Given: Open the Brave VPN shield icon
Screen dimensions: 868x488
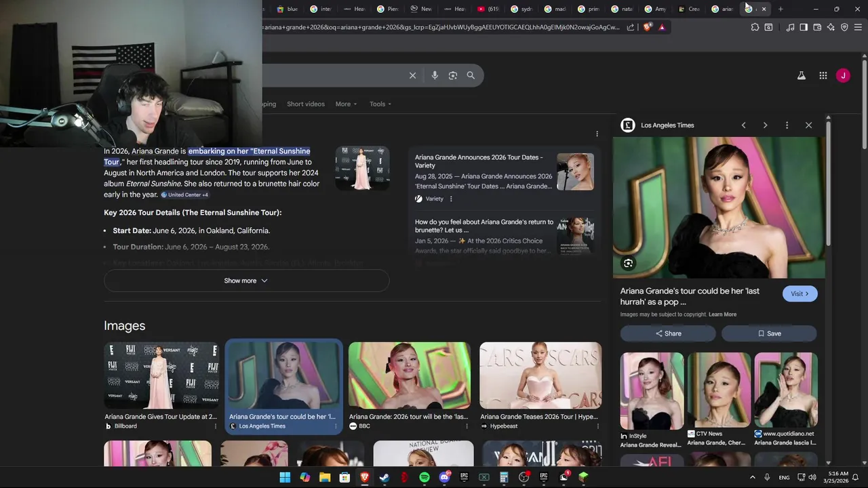Looking at the screenshot, I should (x=844, y=27).
